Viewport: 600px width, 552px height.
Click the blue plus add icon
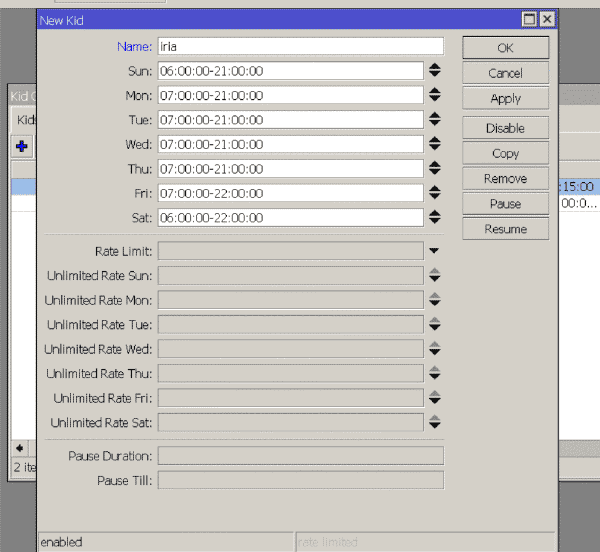click(x=21, y=146)
